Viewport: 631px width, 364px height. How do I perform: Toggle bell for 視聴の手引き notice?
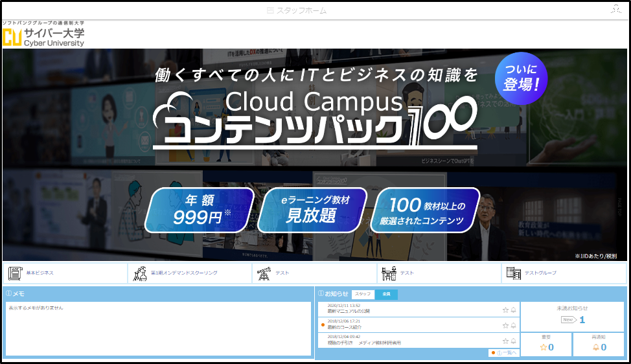514,341
